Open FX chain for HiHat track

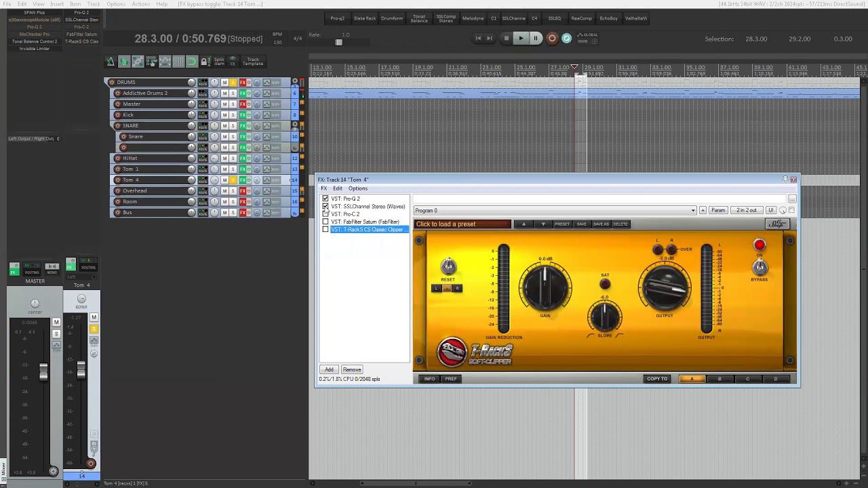[242, 158]
